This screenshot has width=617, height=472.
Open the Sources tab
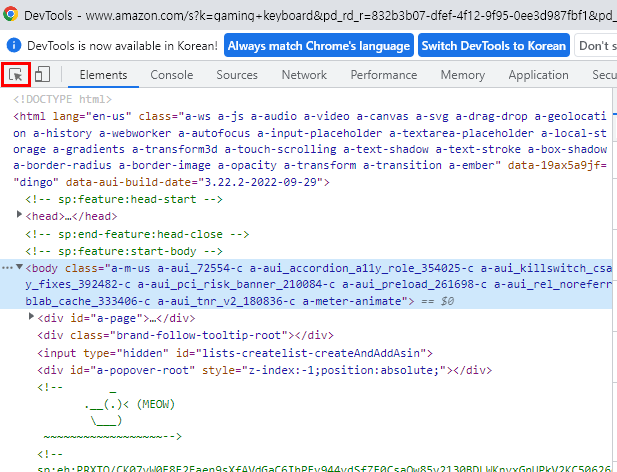237,75
